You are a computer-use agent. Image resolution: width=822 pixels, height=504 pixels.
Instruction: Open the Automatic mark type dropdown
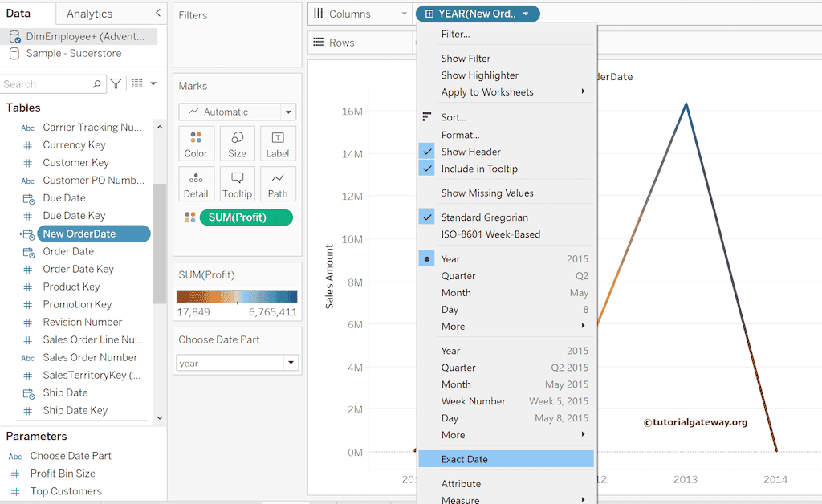[x=288, y=112]
